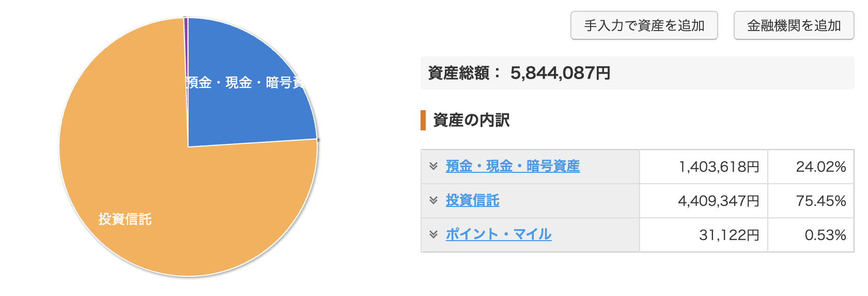Click the 4,409,347円 amount cell

pos(718,201)
